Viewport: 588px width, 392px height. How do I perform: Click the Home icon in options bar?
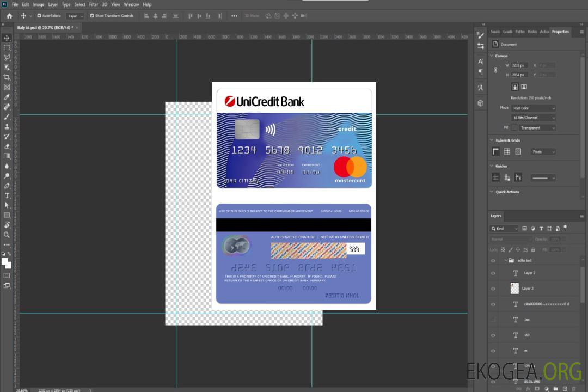[9, 16]
